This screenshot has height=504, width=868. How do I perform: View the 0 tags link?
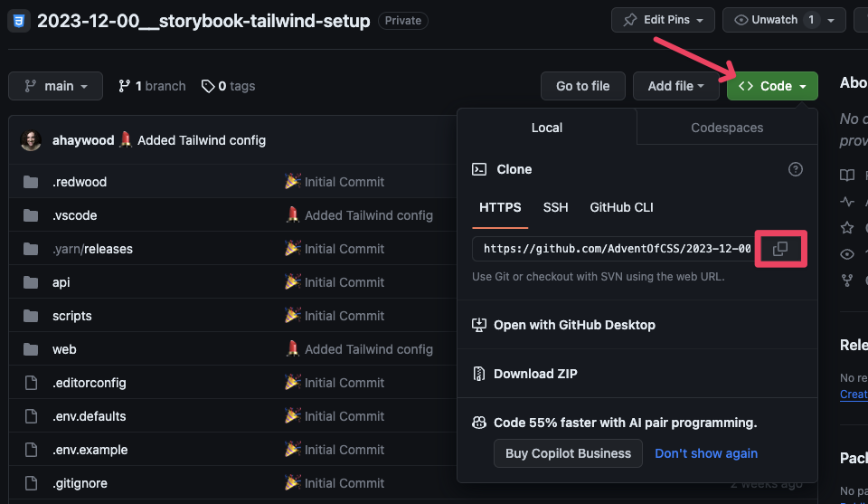point(228,86)
